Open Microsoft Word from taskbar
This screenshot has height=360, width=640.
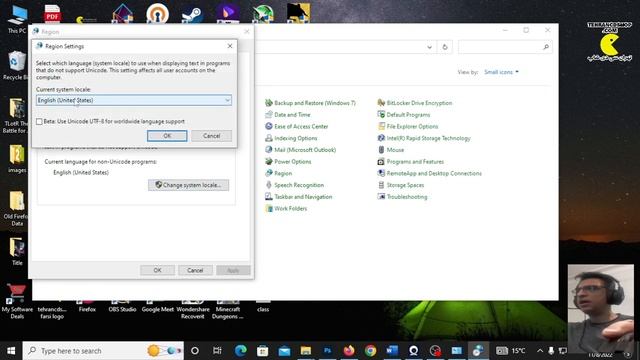tap(392, 351)
